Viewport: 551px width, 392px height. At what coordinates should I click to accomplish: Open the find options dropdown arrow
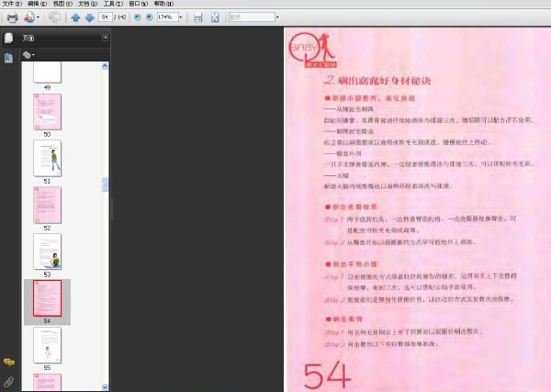[x=277, y=17]
